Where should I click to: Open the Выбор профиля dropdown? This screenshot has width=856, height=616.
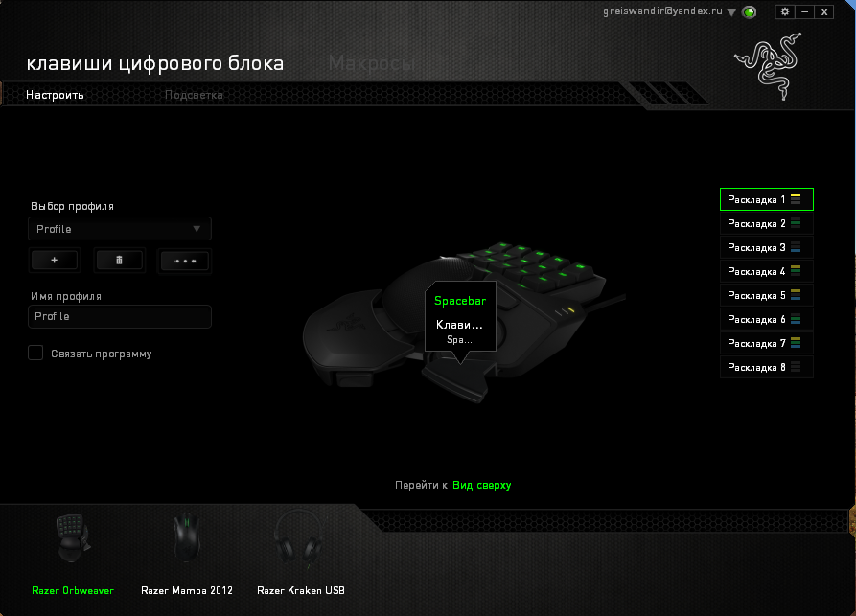tap(120, 229)
